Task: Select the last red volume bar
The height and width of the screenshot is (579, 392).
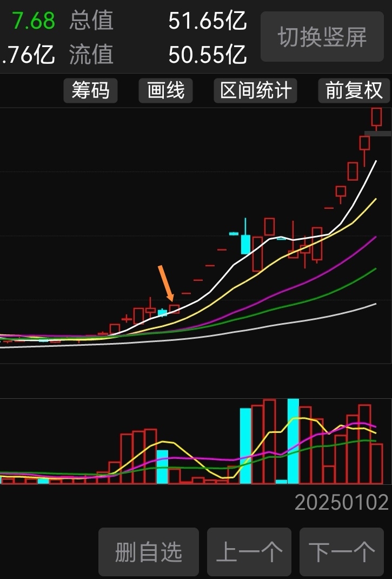Action: (x=376, y=464)
